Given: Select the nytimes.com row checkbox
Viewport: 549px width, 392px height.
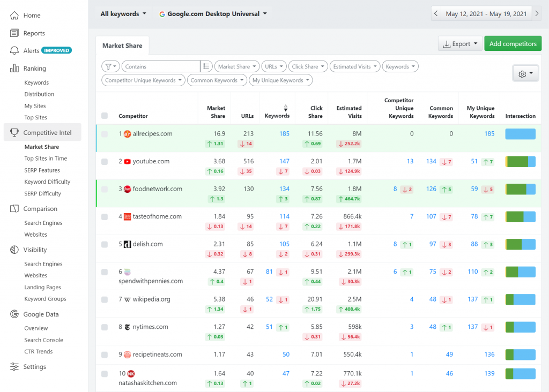Looking at the screenshot, I should [105, 327].
